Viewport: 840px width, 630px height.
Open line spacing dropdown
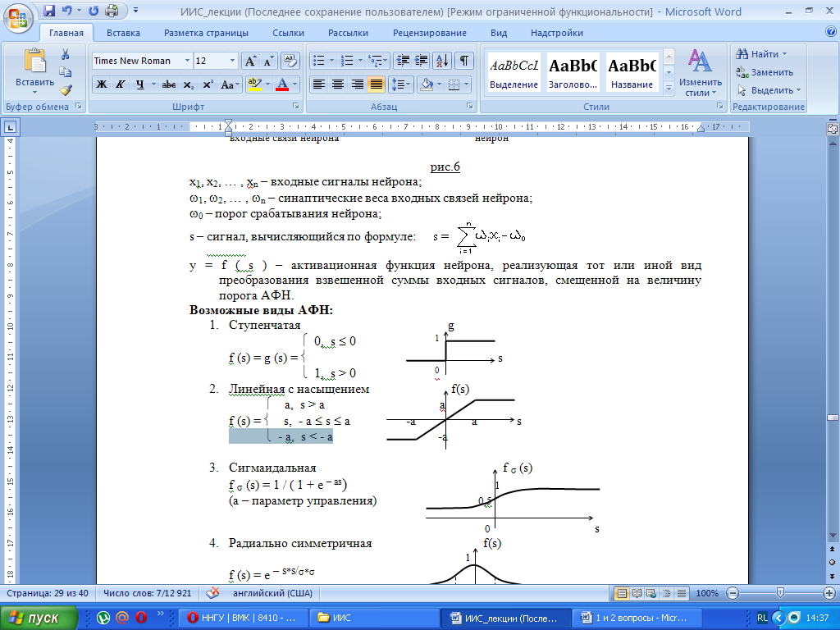[x=399, y=84]
